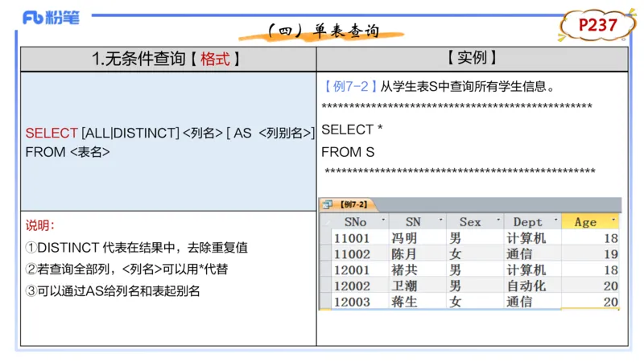Click the name cell 冯明
This screenshot has height=362, width=644.
click(418, 238)
